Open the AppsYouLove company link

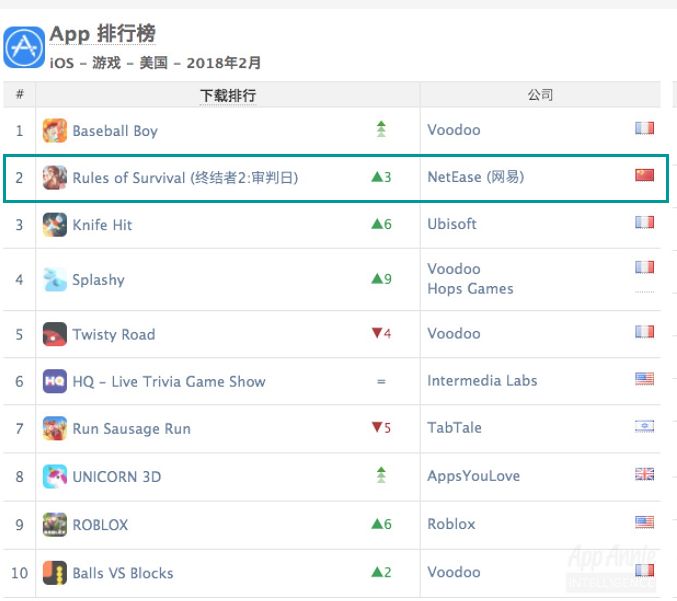click(473, 476)
